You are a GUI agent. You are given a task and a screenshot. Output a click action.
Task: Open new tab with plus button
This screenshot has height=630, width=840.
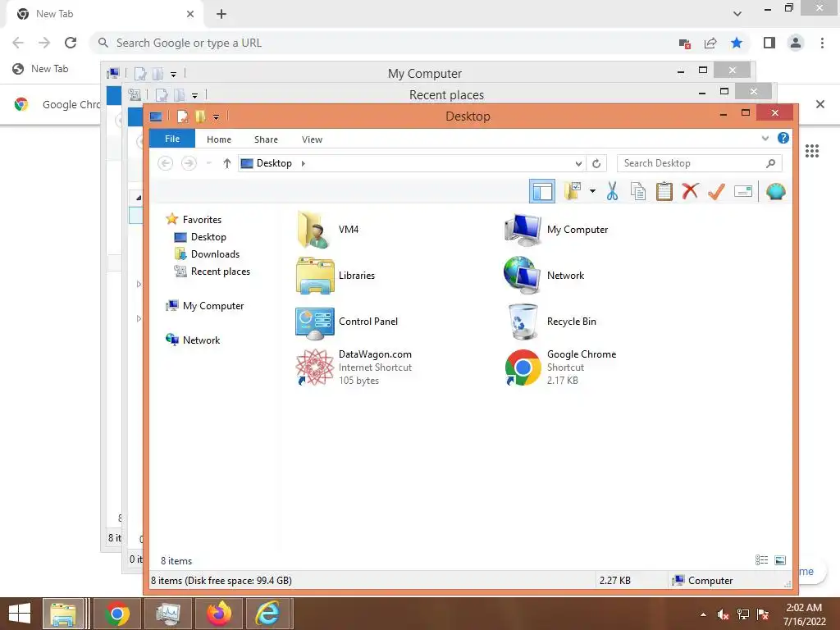(x=221, y=14)
